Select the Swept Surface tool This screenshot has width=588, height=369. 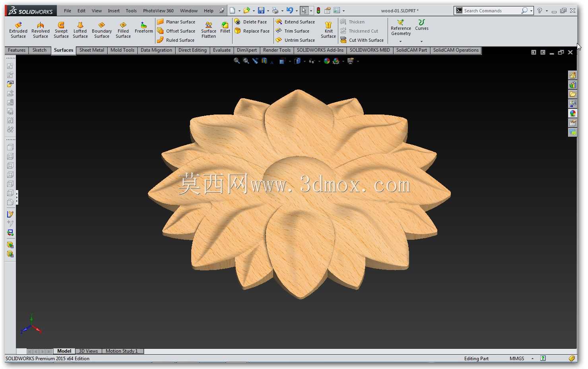pyautogui.click(x=61, y=30)
